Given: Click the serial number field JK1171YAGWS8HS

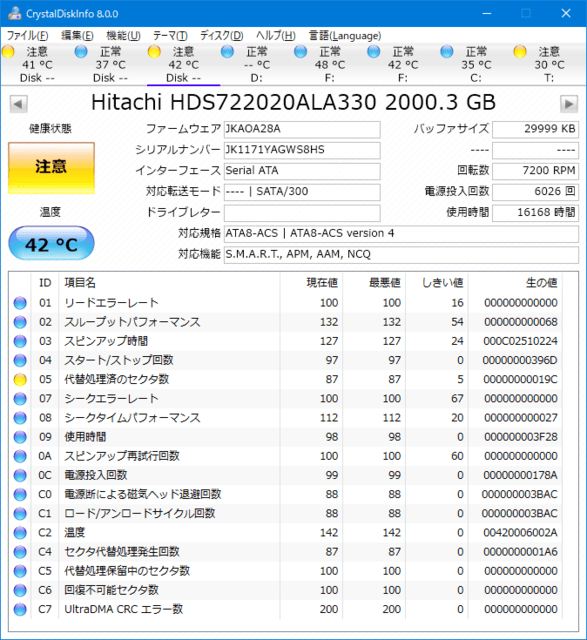Looking at the screenshot, I should 302,150.
